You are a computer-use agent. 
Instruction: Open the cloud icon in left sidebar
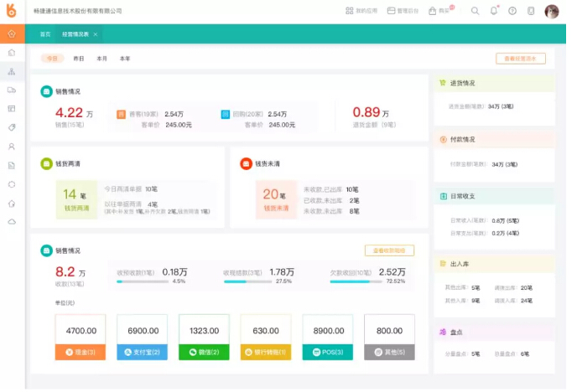[x=12, y=221]
